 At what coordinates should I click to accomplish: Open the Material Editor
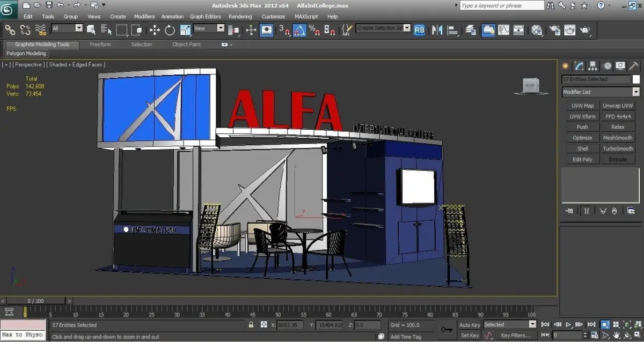click(x=537, y=29)
